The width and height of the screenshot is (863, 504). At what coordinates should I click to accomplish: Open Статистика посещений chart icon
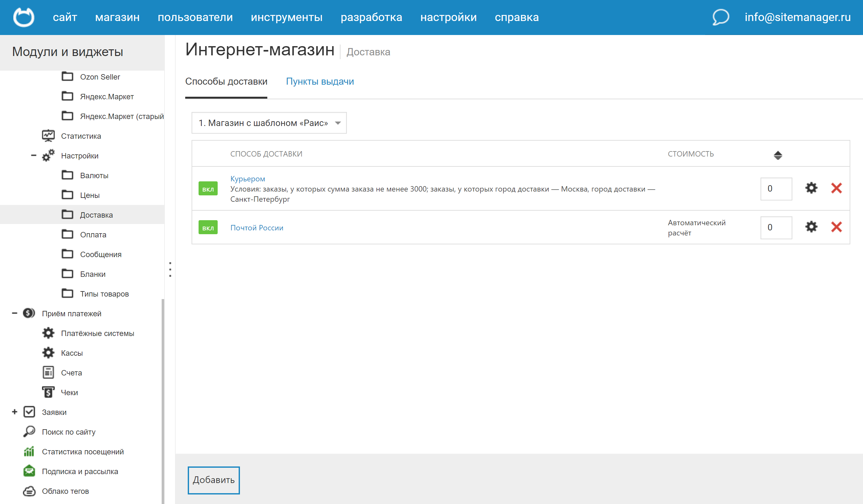tap(29, 451)
